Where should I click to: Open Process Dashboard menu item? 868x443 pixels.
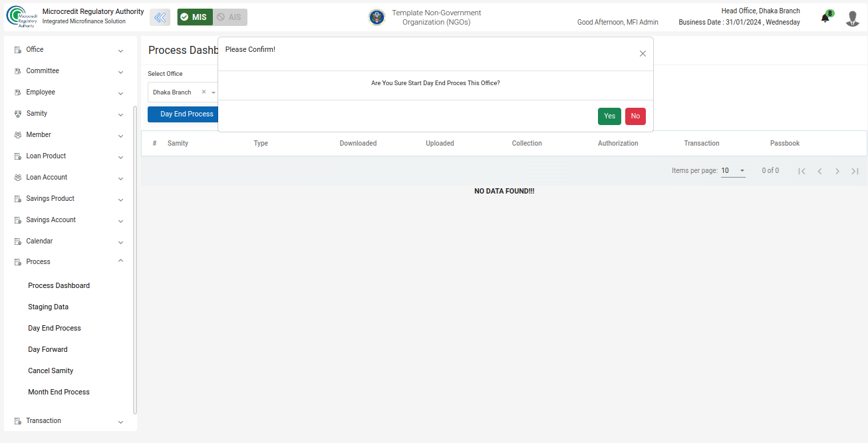pyautogui.click(x=59, y=286)
